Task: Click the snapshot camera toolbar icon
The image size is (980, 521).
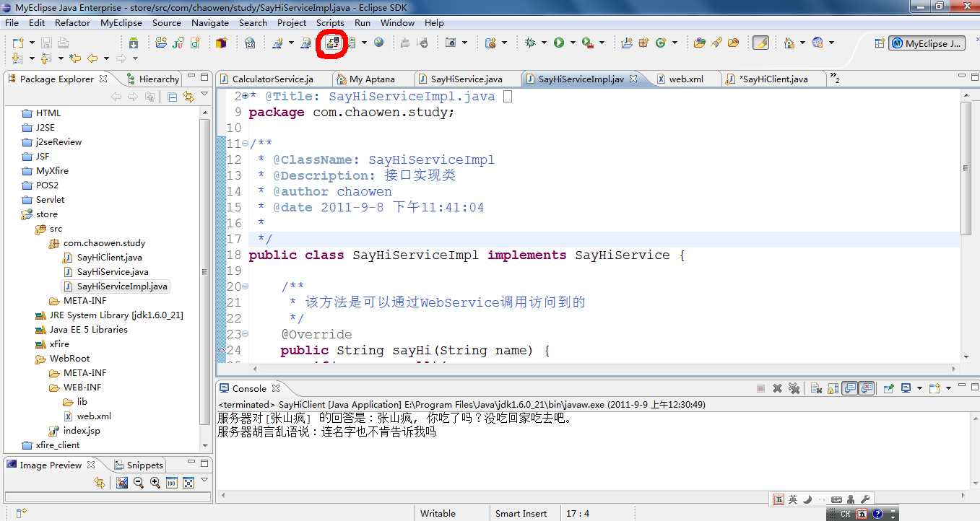Action: coord(451,43)
